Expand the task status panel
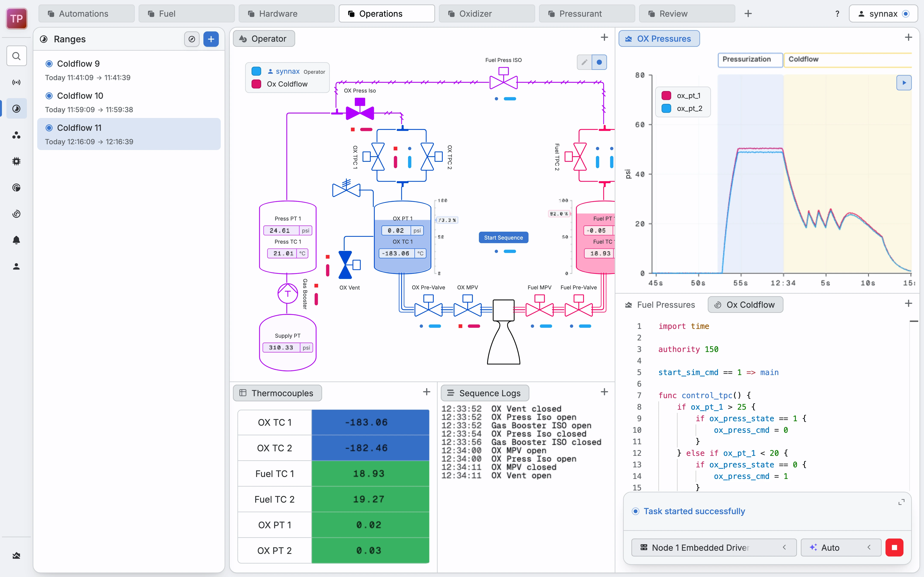The image size is (924, 577). (901, 502)
